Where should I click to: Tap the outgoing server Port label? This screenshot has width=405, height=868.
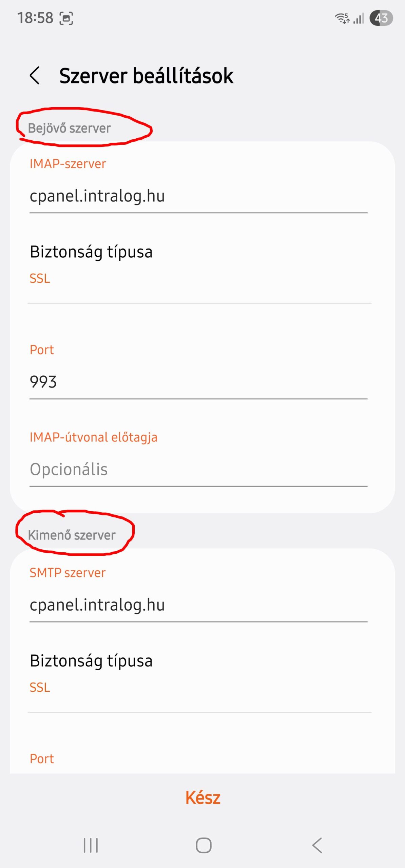(x=42, y=758)
